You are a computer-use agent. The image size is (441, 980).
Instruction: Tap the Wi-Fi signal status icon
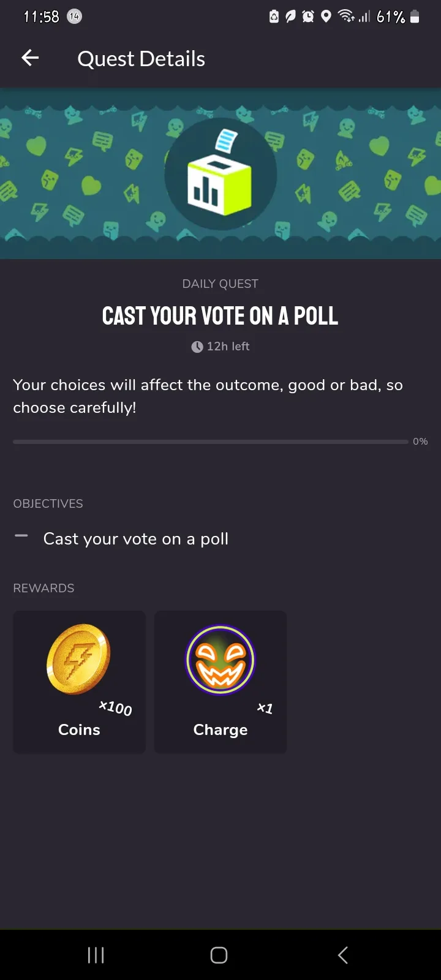346,17
